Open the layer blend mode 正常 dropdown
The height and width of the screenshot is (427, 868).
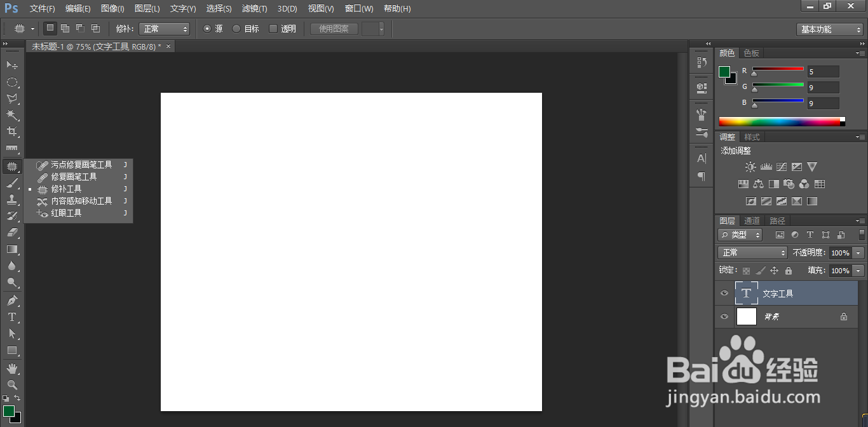click(752, 253)
